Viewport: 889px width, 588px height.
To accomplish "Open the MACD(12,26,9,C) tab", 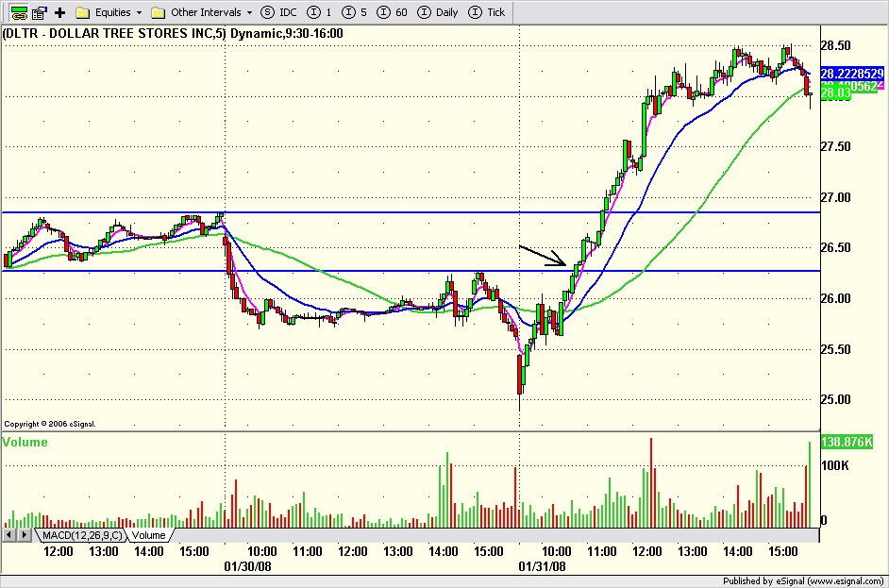I will tap(82, 535).
